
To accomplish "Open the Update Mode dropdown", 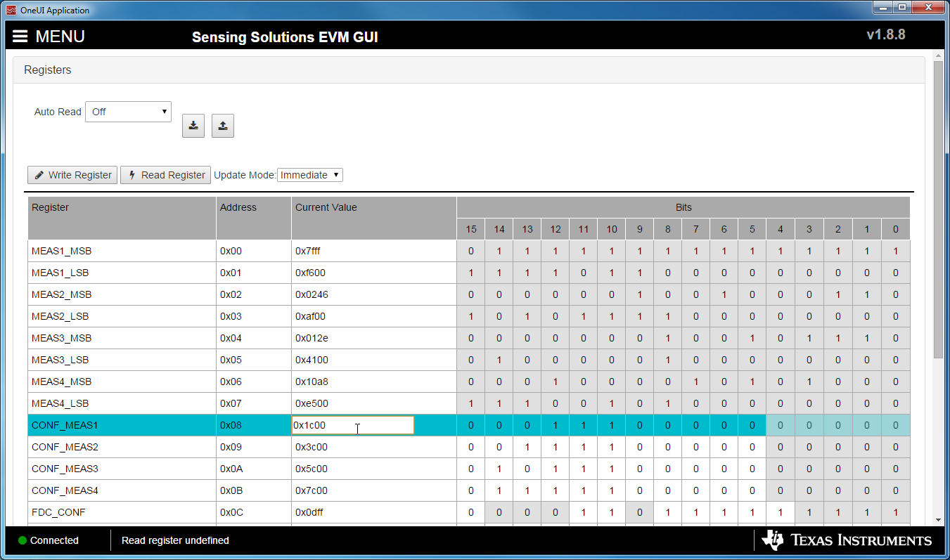I will (309, 174).
